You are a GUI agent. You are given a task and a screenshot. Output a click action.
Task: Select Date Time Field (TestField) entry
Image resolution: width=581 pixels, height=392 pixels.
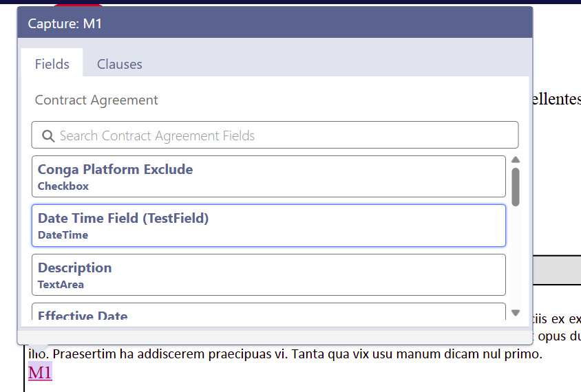pyautogui.click(x=268, y=226)
